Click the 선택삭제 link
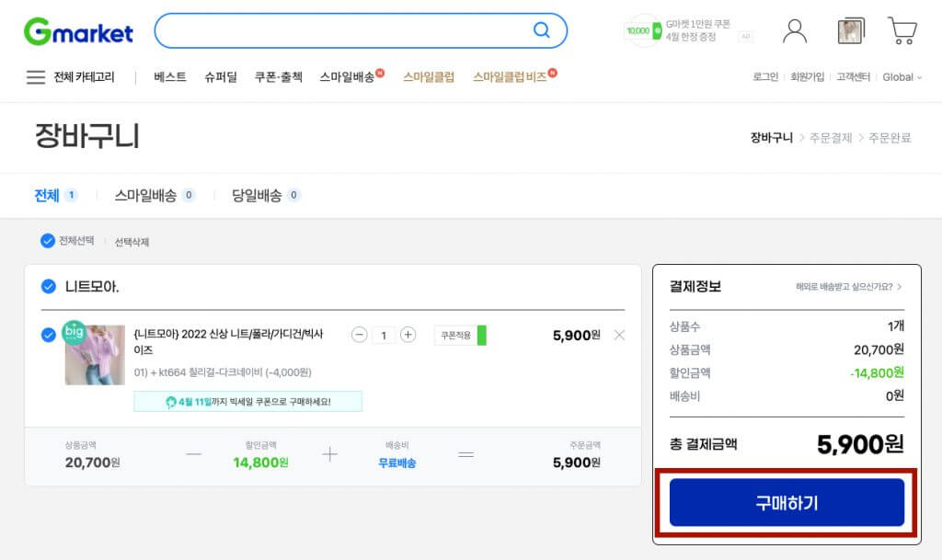Image resolution: width=942 pixels, height=560 pixels. pos(132,243)
